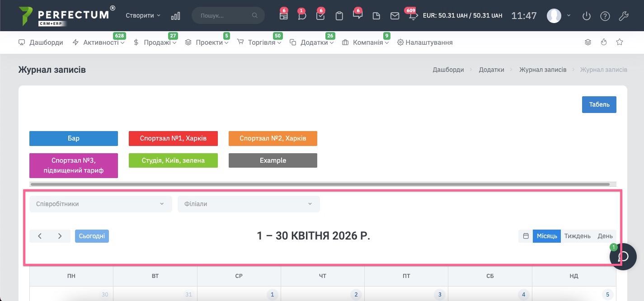The image size is (644, 301).
Task: Expand the Філіали dropdown
Action: click(248, 204)
